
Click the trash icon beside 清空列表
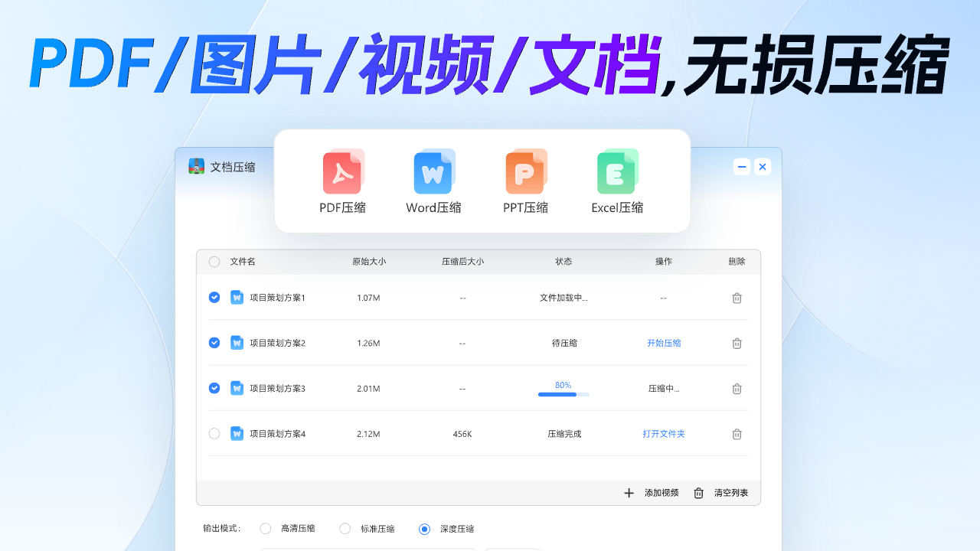click(x=698, y=493)
